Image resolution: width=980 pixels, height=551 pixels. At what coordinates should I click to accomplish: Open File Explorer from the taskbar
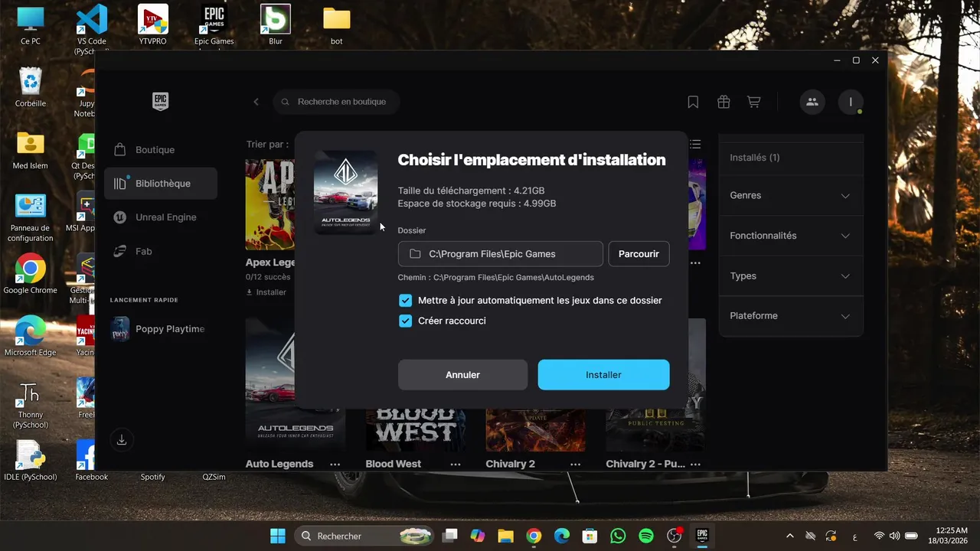pyautogui.click(x=505, y=536)
